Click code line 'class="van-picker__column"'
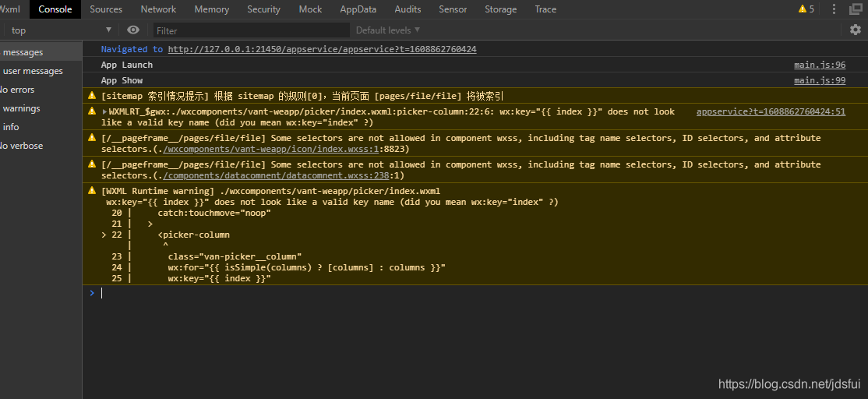This screenshot has width=868, height=399. point(235,256)
